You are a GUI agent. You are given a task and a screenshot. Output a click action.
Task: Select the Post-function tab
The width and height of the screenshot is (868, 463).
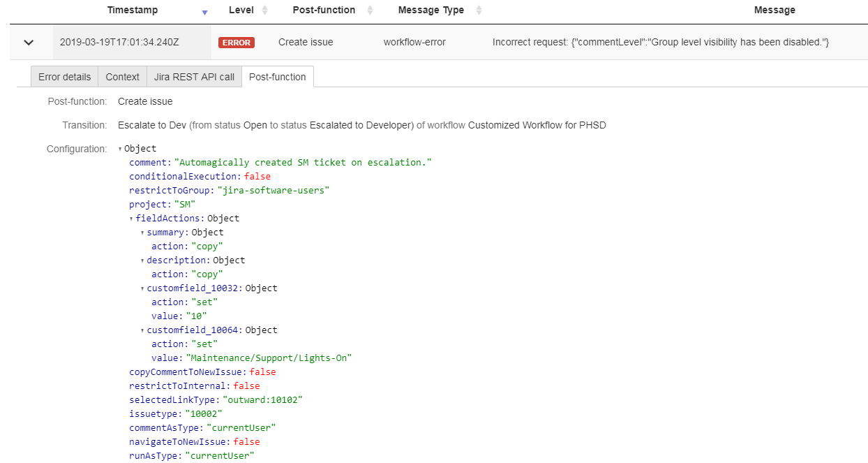pyautogui.click(x=278, y=77)
